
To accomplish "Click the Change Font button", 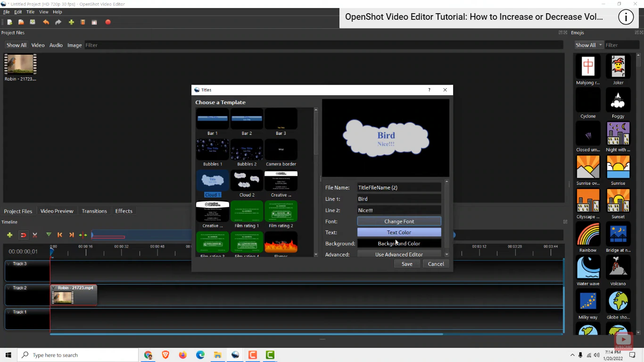I will click(x=399, y=222).
